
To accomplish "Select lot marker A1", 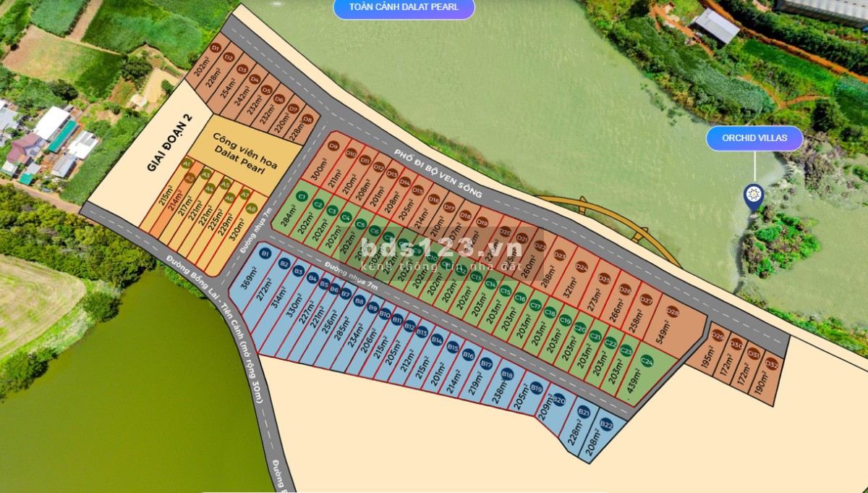I will point(187,164).
